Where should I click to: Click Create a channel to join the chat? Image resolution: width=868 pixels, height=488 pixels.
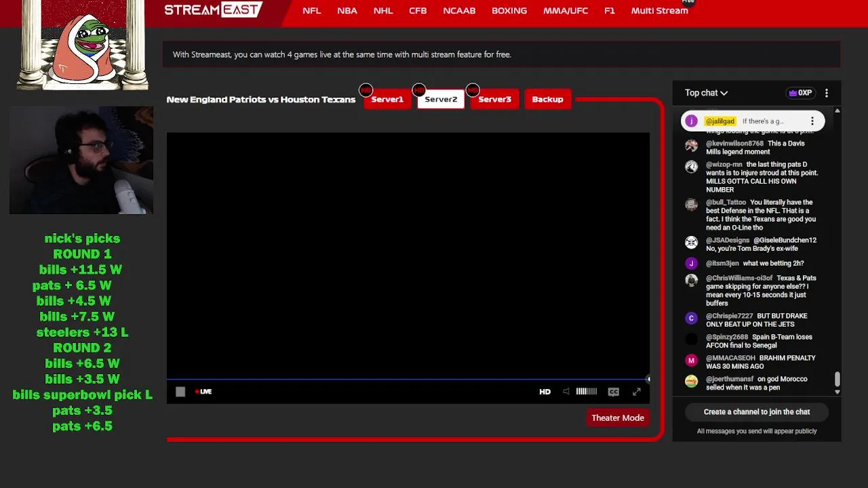tap(757, 412)
